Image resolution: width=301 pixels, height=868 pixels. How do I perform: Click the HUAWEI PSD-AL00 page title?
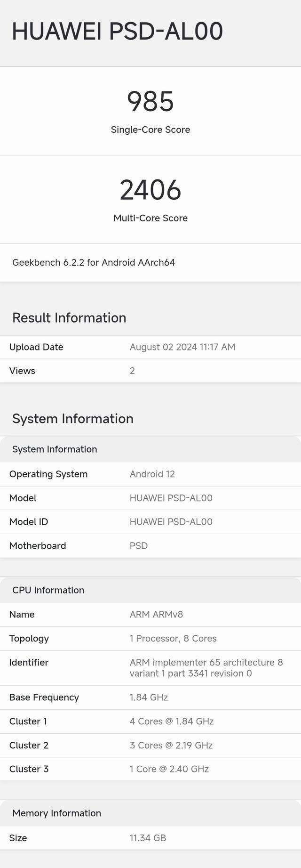click(x=117, y=32)
